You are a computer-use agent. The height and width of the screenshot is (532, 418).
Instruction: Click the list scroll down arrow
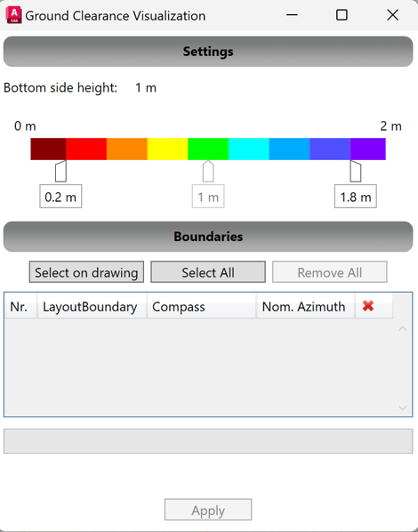[403, 407]
